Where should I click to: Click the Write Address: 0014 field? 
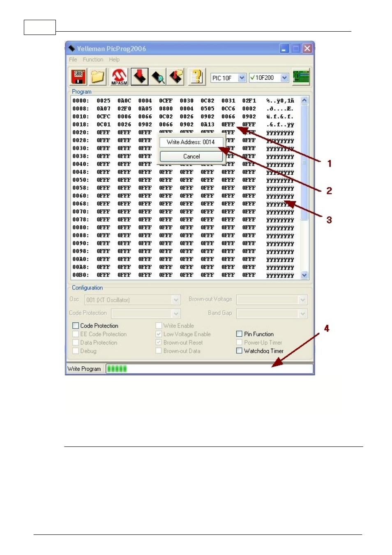[191, 142]
